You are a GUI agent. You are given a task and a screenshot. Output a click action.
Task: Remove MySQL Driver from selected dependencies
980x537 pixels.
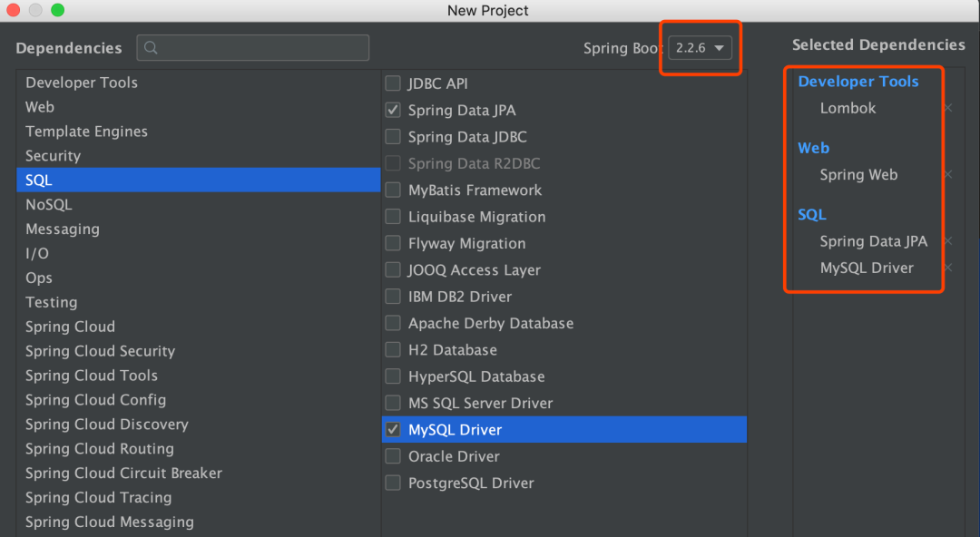[x=947, y=268]
